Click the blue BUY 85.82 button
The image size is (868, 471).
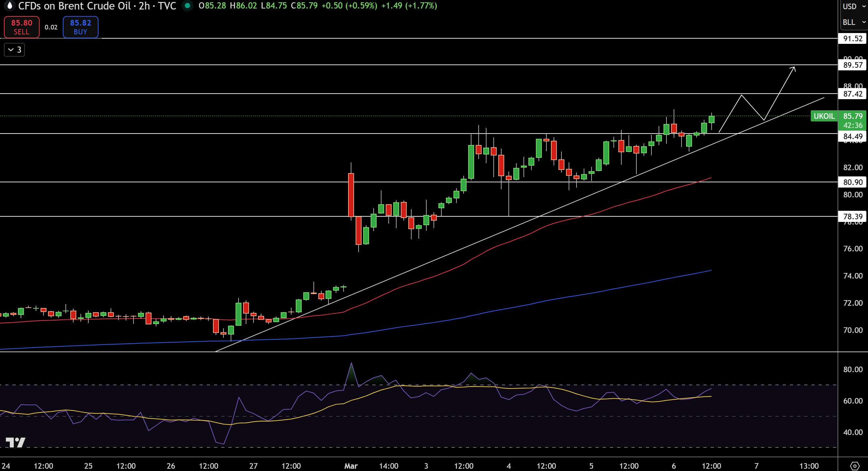click(x=80, y=27)
